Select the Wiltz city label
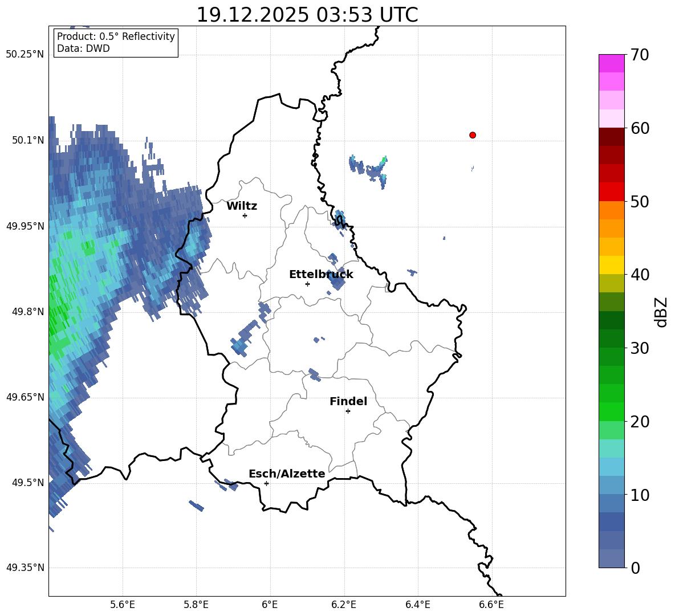Image resolution: width=675 pixels, height=616 pixels. tap(242, 206)
